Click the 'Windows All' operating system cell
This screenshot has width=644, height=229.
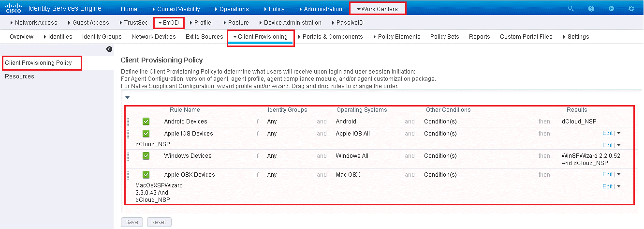352,156
